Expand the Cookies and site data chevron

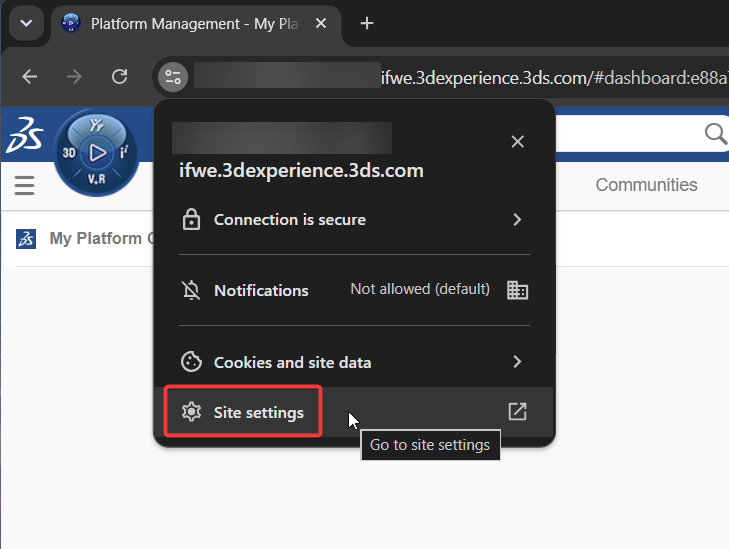click(x=517, y=362)
